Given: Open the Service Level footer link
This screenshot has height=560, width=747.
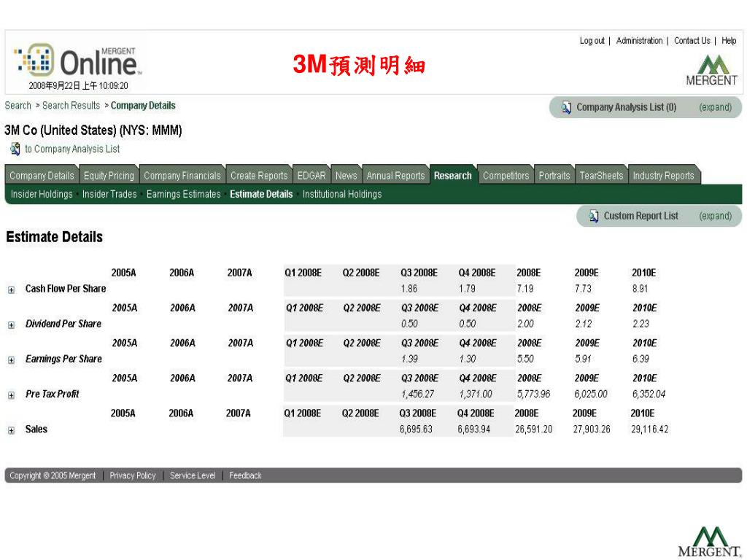Looking at the screenshot, I should (193, 475).
